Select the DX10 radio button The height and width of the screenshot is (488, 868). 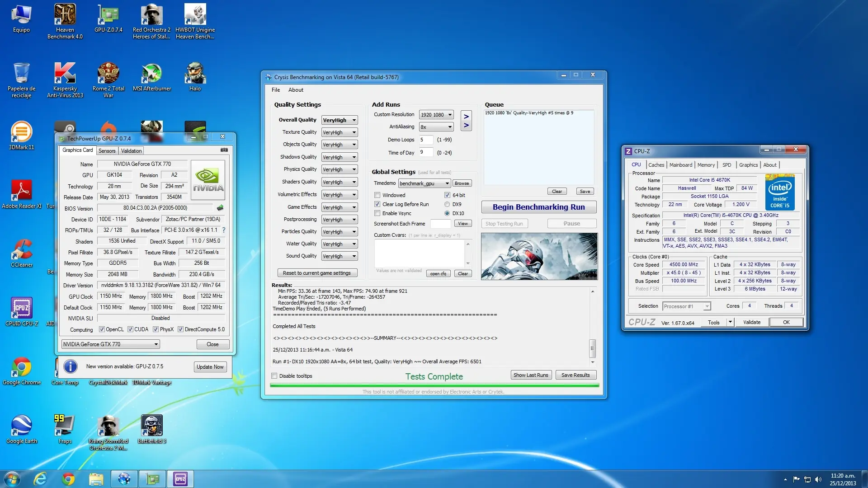click(x=447, y=213)
